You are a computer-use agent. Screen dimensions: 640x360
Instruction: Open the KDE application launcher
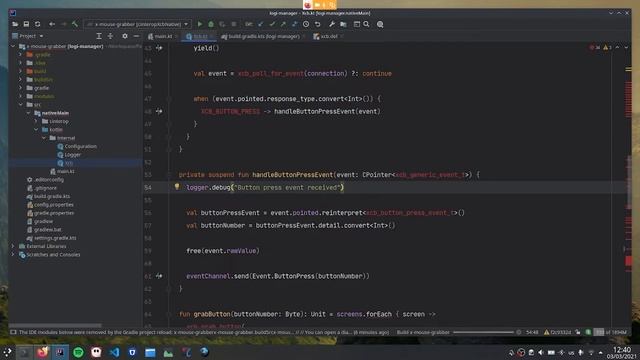pos(7,352)
